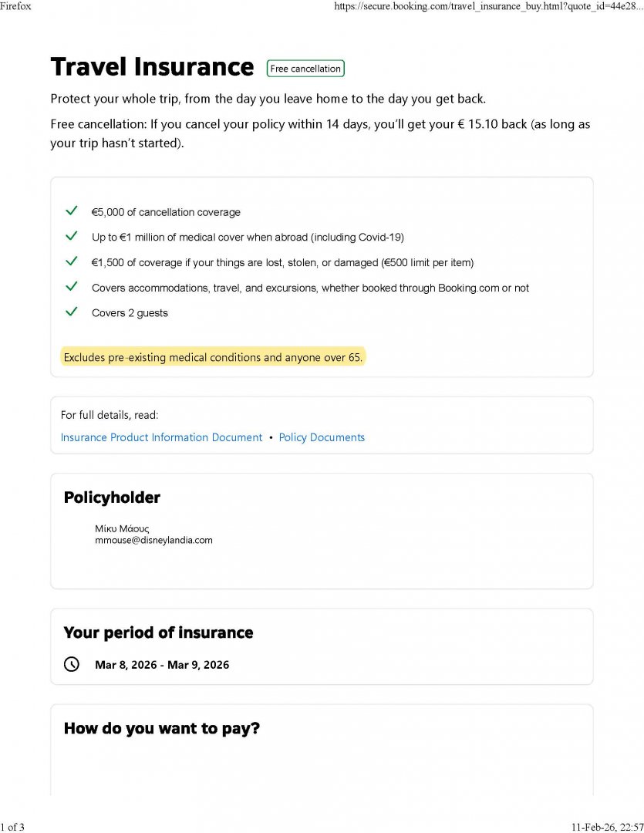
Task: Open the Insurance Product Information Document link
Action: pyautogui.click(x=161, y=437)
